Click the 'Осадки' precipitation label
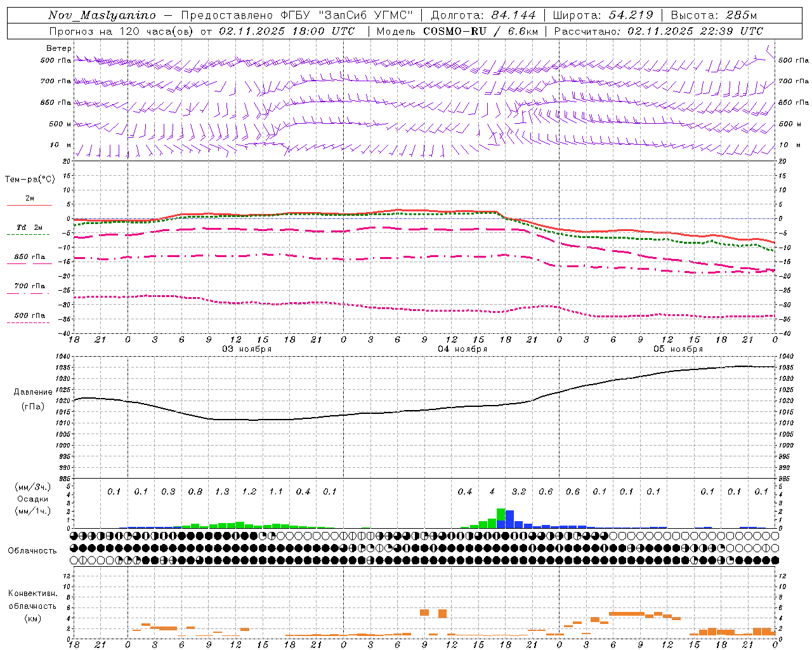Viewport: 812px width, 650px height. [32, 499]
